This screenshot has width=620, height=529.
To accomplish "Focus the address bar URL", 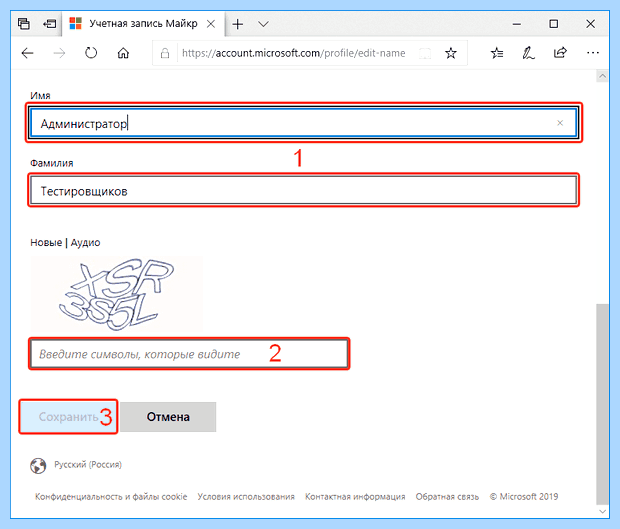I will [293, 53].
